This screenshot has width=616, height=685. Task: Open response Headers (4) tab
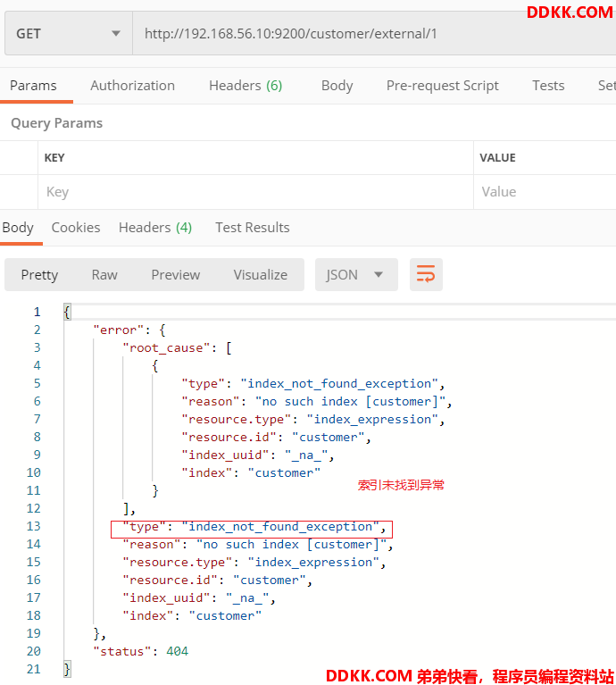click(155, 228)
